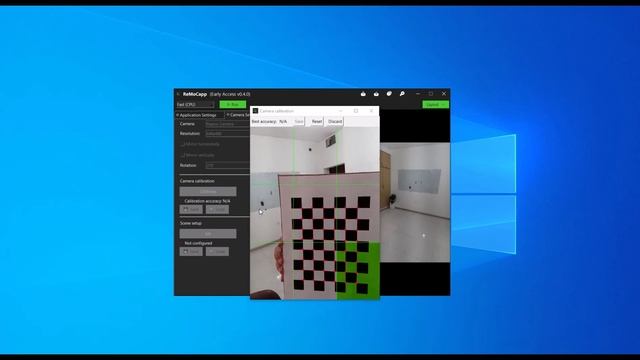Image resolution: width=640 pixels, height=360 pixels.
Task: Switch to the Camera Settings tab
Action: click(x=238, y=115)
